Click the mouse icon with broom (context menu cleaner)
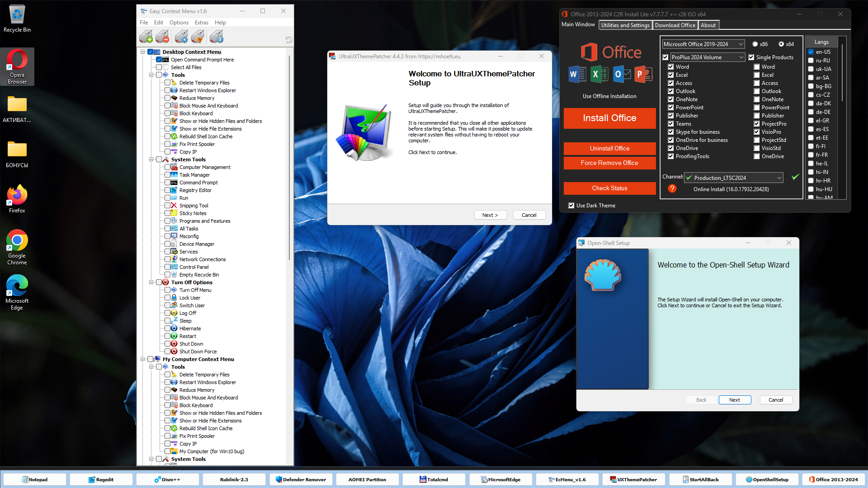 tap(198, 37)
